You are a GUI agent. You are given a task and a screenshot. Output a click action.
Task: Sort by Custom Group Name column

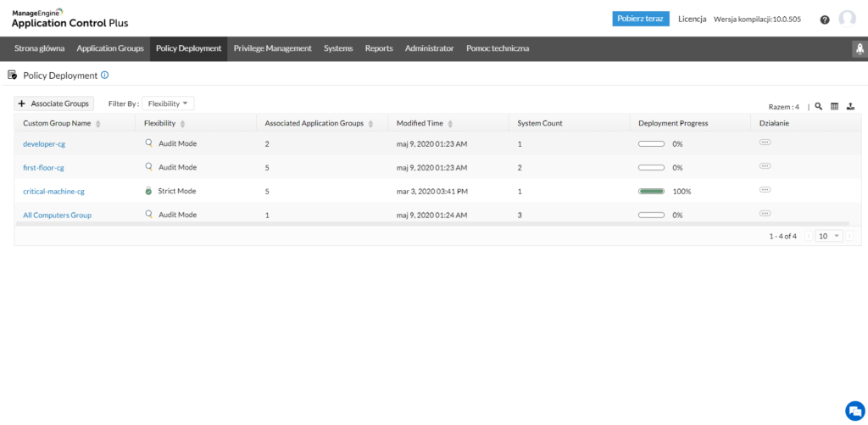(x=98, y=124)
